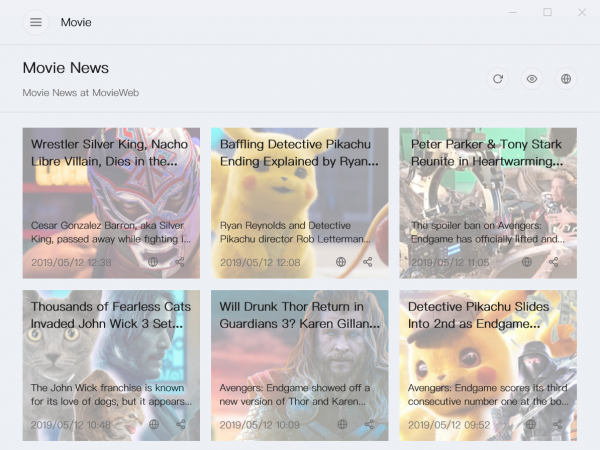600x450 pixels.
Task: Click the Ryan Reynolds and Detective summary text
Action: pyautogui.click(x=295, y=232)
